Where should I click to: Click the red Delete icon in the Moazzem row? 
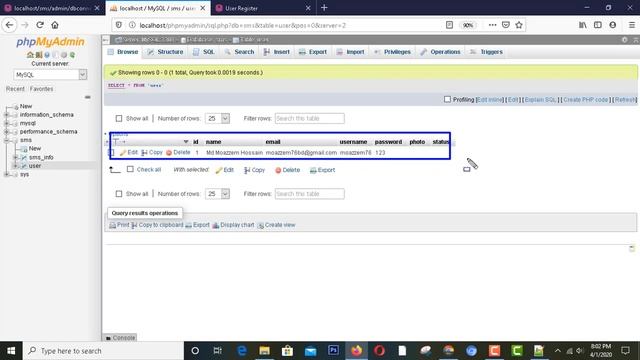click(x=169, y=153)
